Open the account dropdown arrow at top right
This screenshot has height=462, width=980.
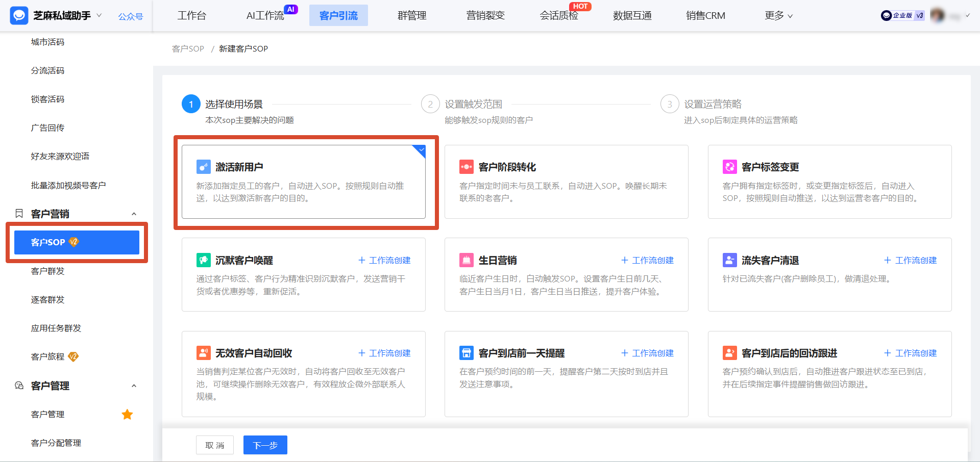(x=967, y=16)
